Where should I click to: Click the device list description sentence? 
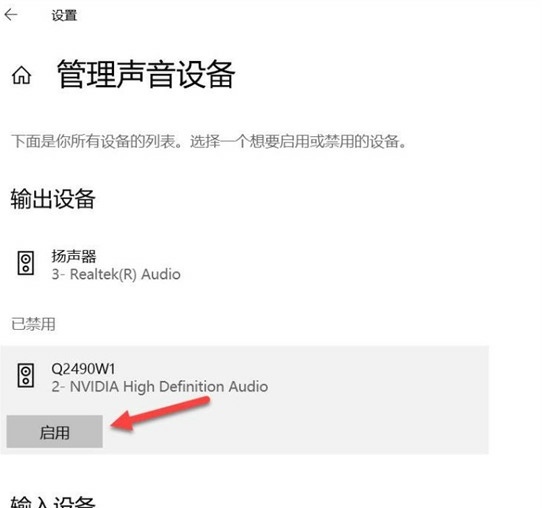click(208, 141)
